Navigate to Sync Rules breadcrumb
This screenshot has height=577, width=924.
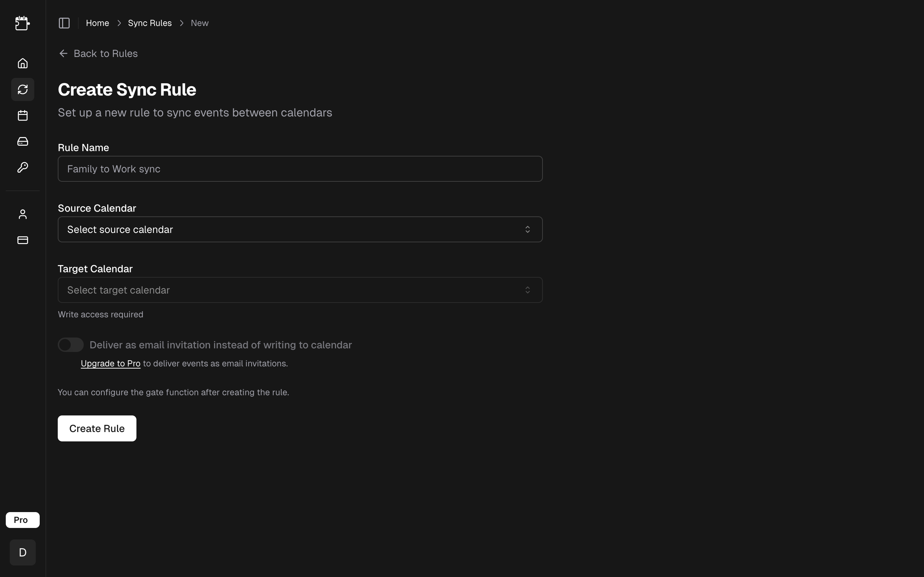150,23
